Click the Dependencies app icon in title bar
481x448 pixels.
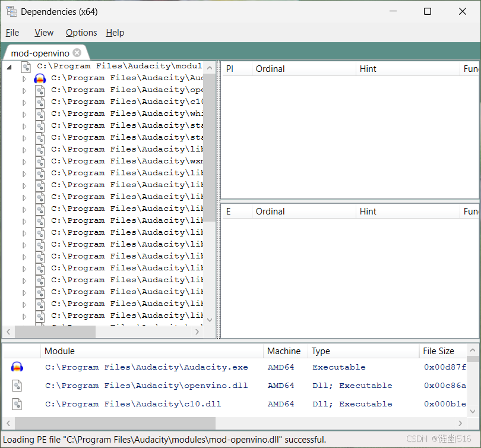[12, 12]
